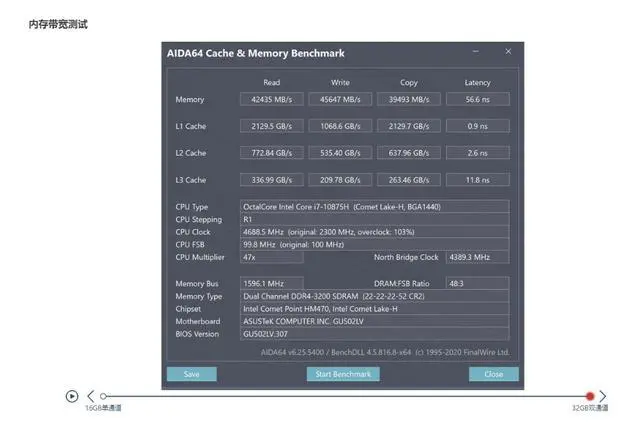
Task: Click L2 Cache Copy value 637.96 GB/s
Action: (409, 153)
